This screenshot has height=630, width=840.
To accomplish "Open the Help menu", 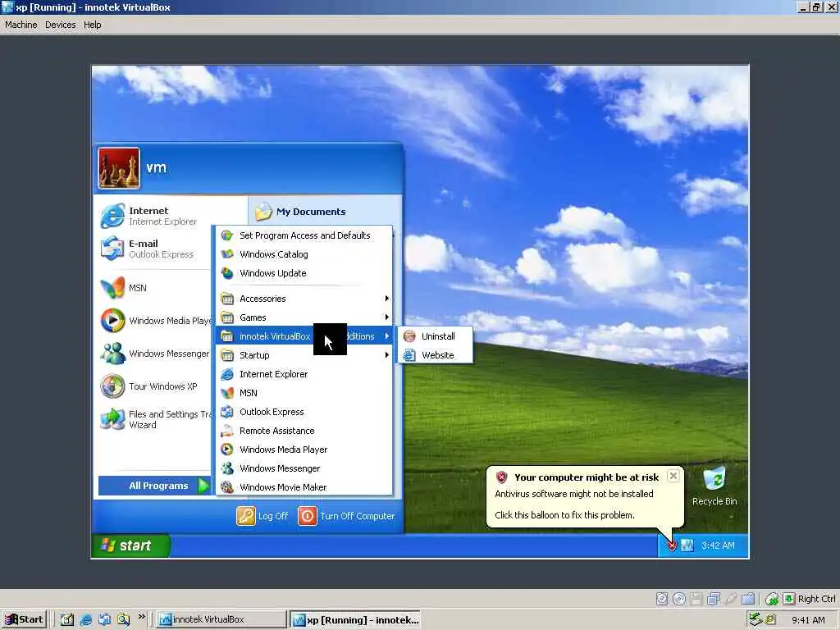I will point(92,25).
